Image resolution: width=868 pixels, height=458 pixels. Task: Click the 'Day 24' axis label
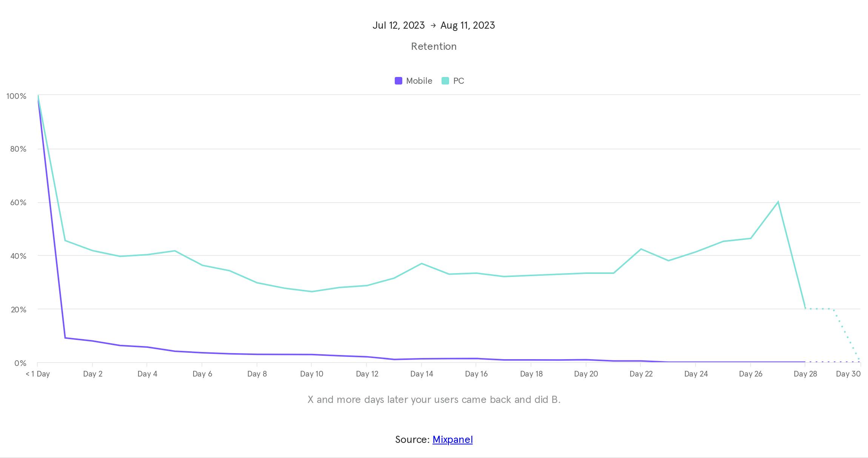(x=696, y=374)
